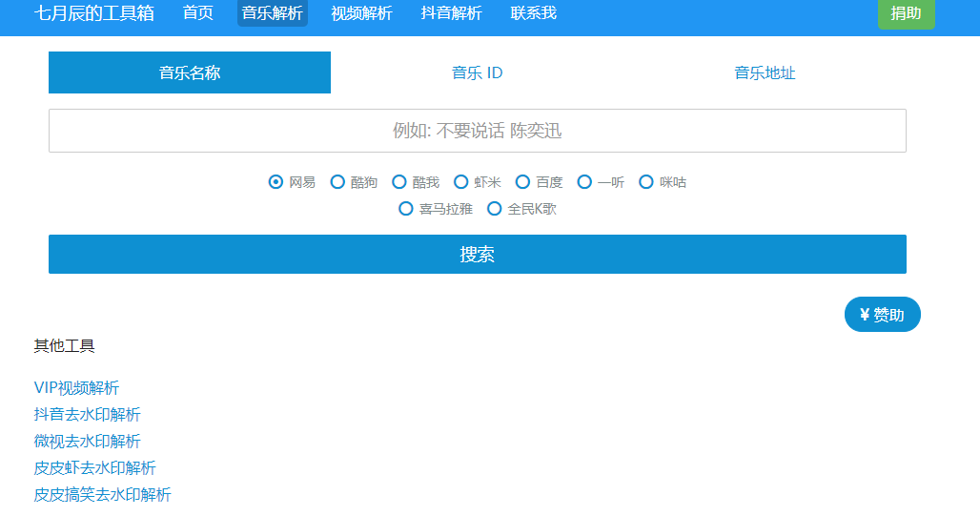Select the 百度 radio button

[522, 182]
